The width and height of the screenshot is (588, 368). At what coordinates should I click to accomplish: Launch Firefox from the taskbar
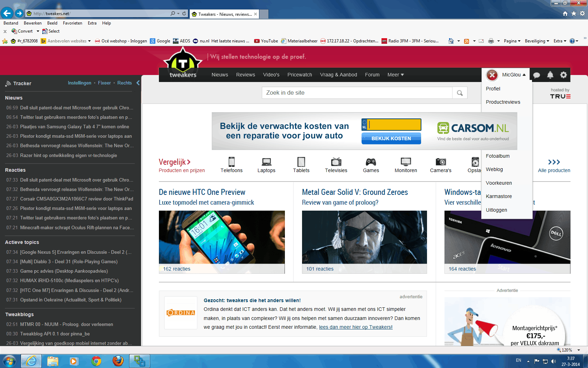coord(118,361)
